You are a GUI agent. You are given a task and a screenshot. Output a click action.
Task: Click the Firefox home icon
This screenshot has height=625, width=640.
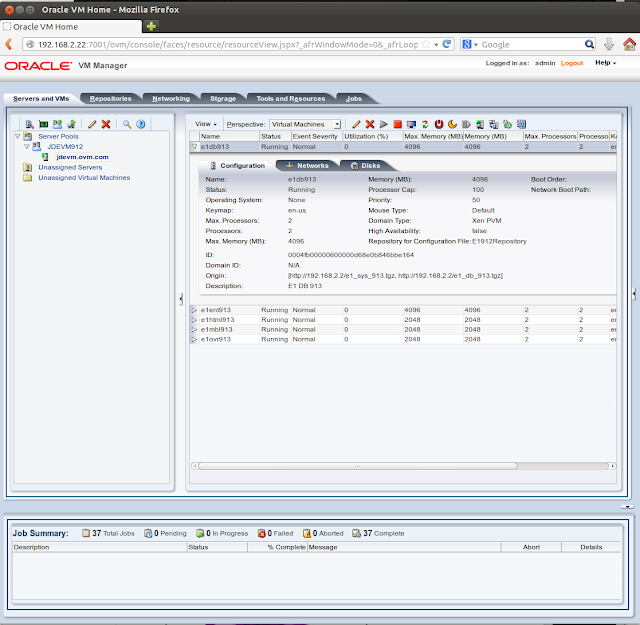629,44
